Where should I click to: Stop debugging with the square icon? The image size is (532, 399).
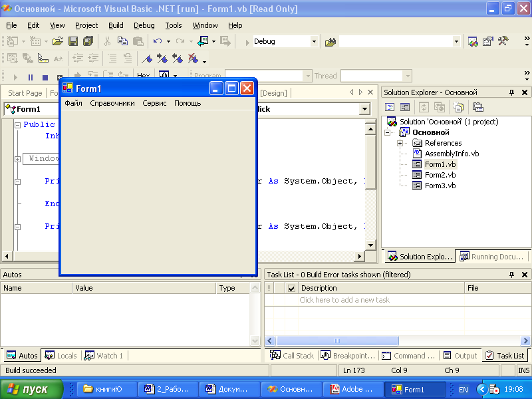pyautogui.click(x=45, y=77)
